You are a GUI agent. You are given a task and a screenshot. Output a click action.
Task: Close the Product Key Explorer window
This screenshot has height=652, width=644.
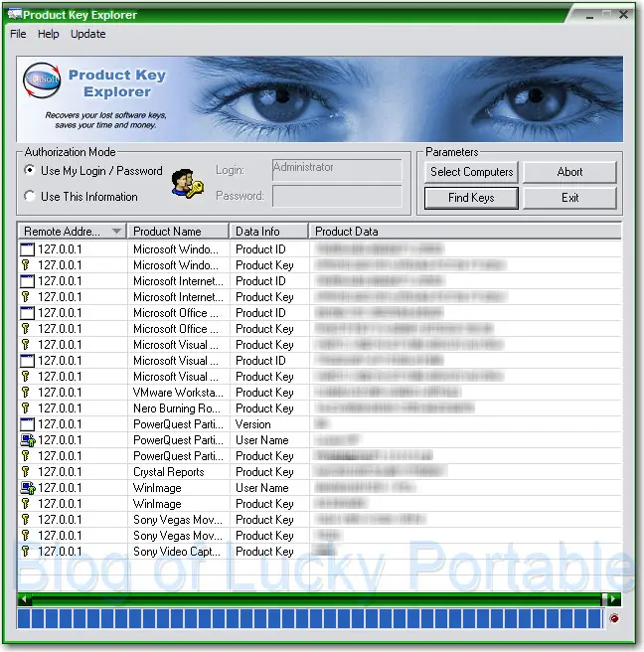(623, 15)
